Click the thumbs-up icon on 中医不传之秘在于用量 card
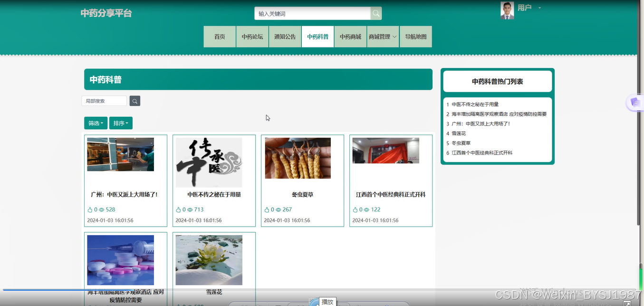The width and height of the screenshot is (644, 306). click(178, 210)
